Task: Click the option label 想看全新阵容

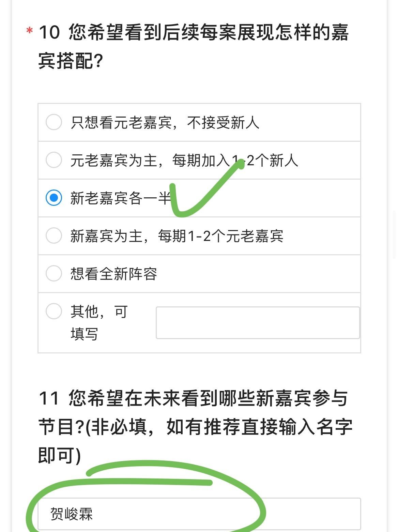Action: point(113,274)
